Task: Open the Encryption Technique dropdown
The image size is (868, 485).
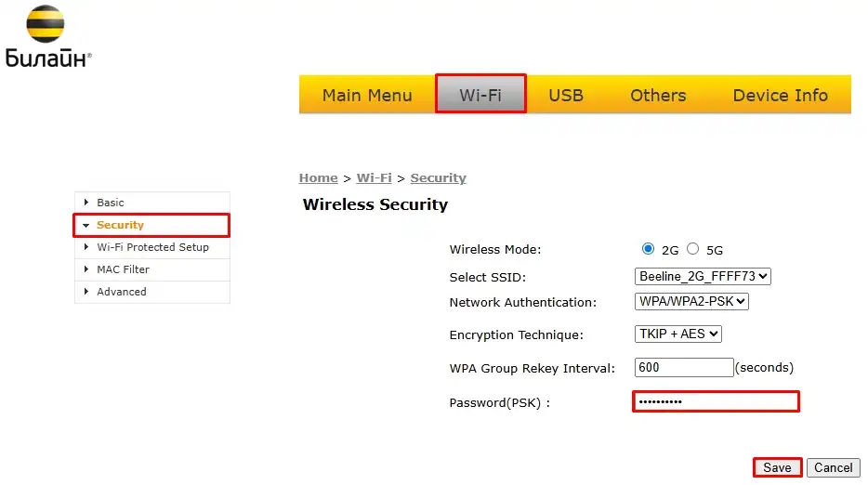Action: [678, 334]
